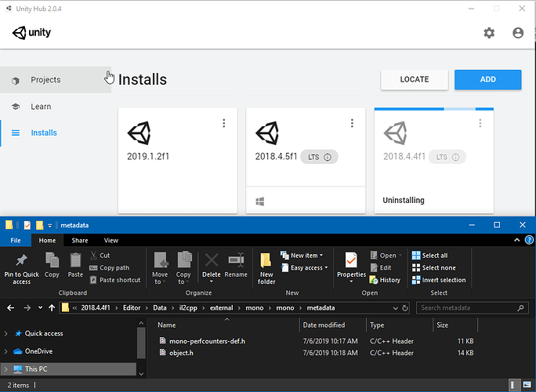Screen dimensions: 536x392
Task: Open Unity Hub settings gear
Action: click(489, 33)
